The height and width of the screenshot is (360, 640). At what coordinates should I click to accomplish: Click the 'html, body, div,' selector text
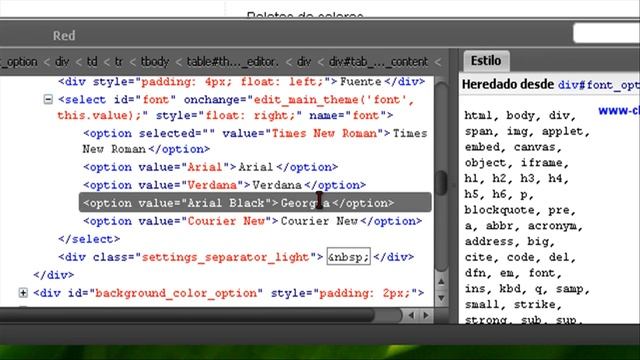point(520,116)
